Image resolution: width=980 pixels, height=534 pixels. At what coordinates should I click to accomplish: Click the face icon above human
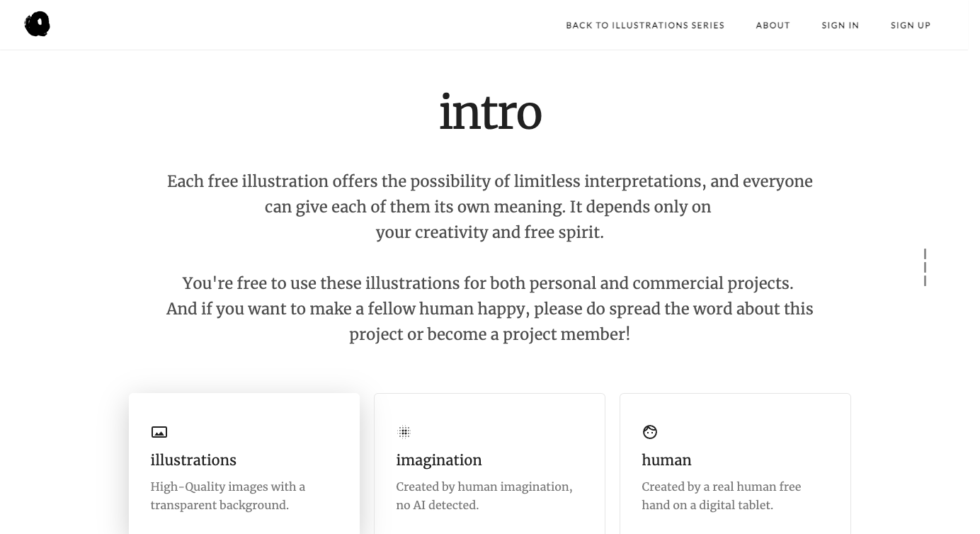pos(650,432)
